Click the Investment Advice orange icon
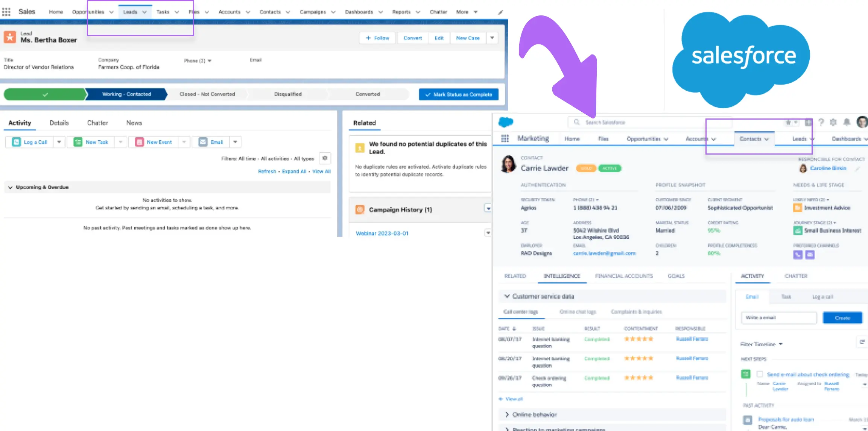Viewport: 868px width, 431px height. point(797,208)
